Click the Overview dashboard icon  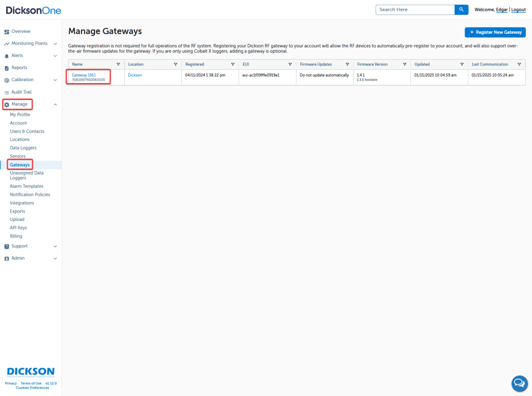coord(7,32)
